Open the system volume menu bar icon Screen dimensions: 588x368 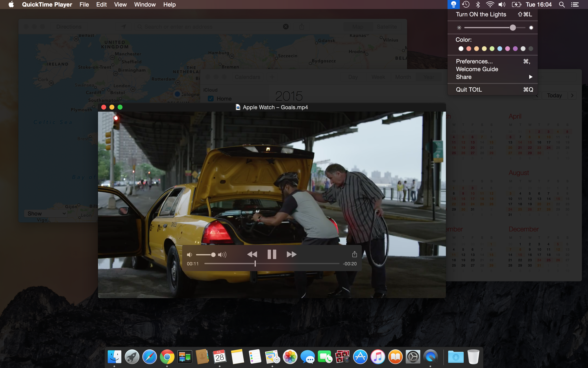[x=502, y=4]
